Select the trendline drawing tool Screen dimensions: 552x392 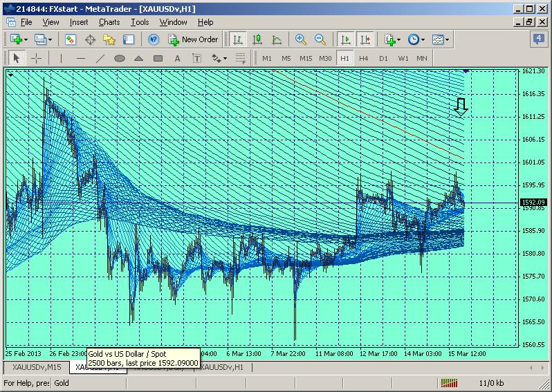click(100, 59)
